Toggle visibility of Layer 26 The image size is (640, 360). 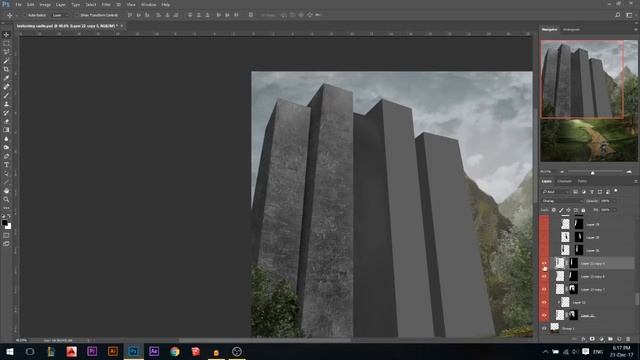pyautogui.click(x=544, y=250)
